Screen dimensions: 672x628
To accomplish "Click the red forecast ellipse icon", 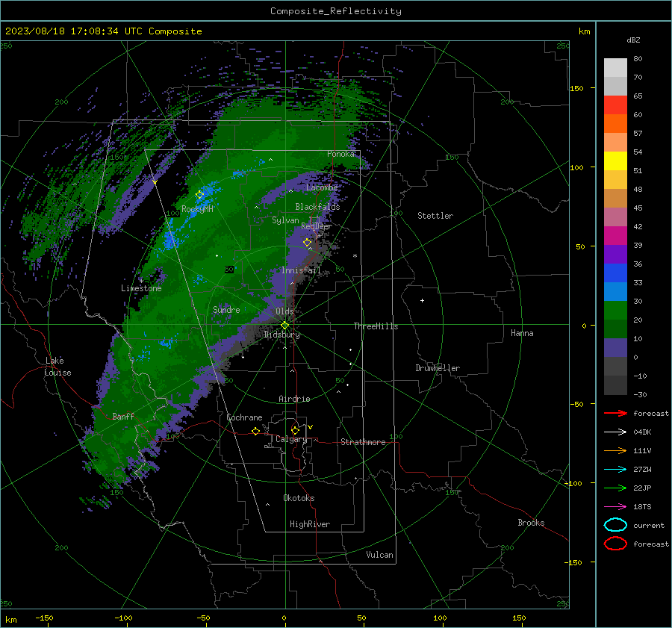I will tap(615, 544).
